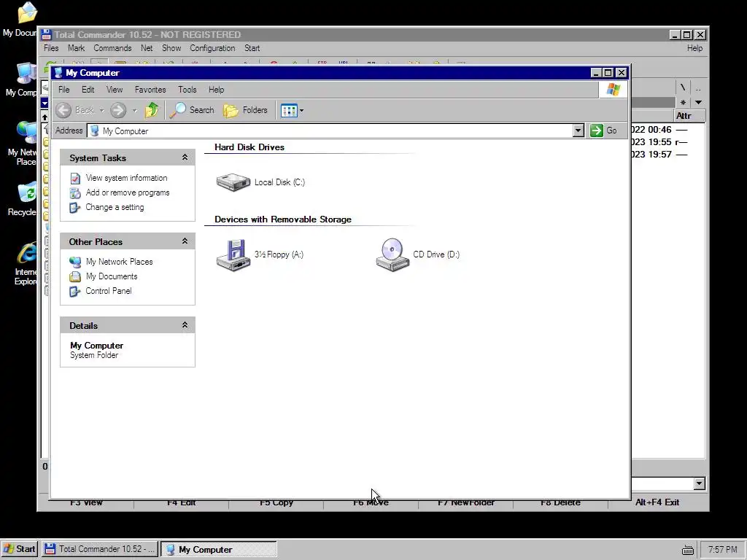Open the File menu in My Computer
This screenshot has height=560, width=747.
pyautogui.click(x=64, y=90)
